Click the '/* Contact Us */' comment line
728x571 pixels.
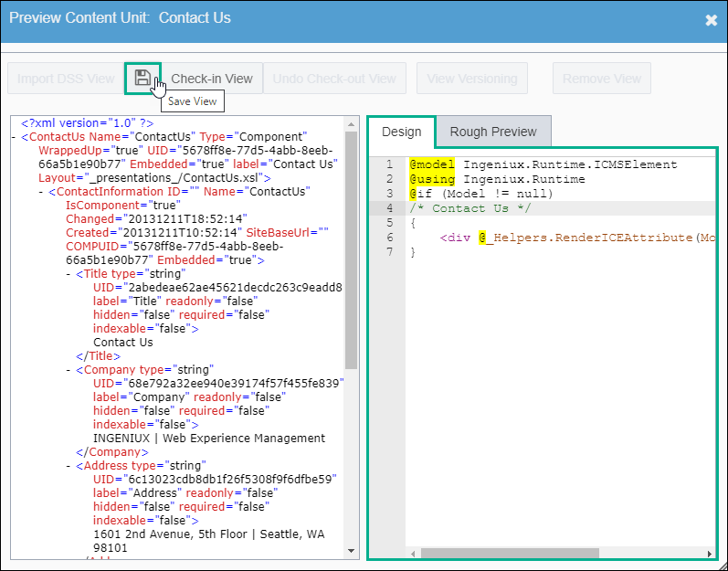coord(470,208)
